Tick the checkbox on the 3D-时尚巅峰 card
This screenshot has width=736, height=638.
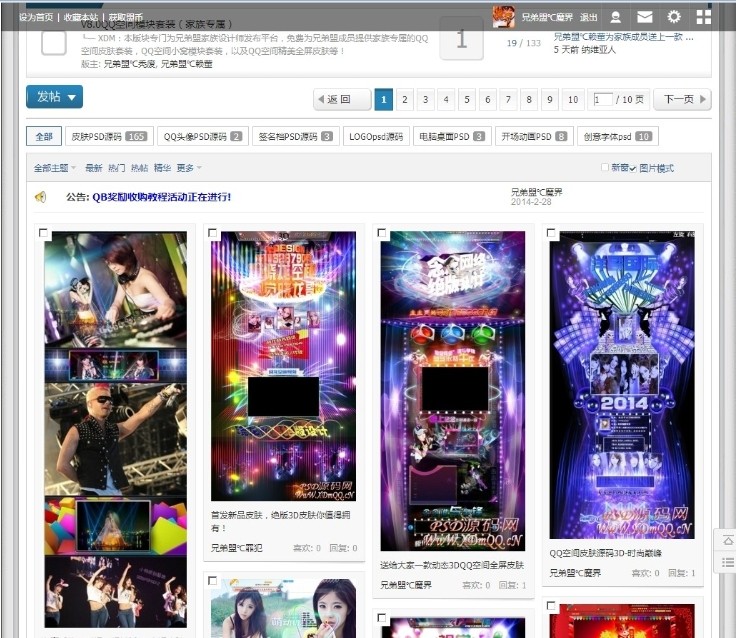(551, 233)
